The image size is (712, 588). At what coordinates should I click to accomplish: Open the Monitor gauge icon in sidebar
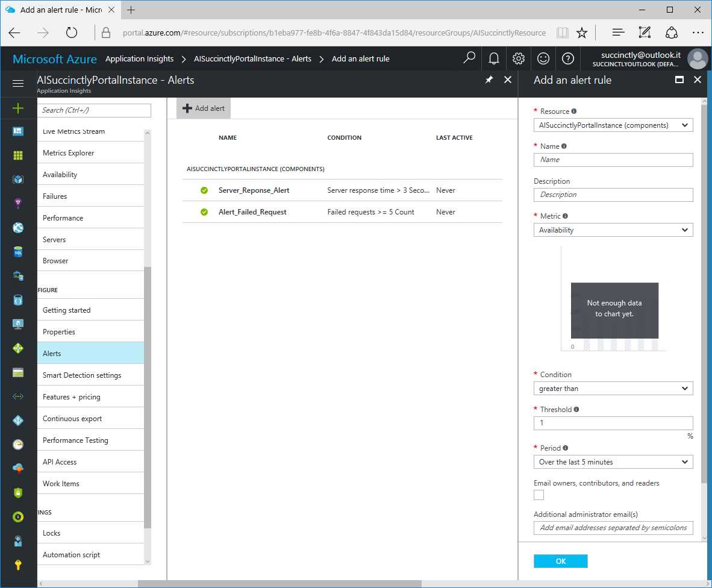[x=18, y=445]
